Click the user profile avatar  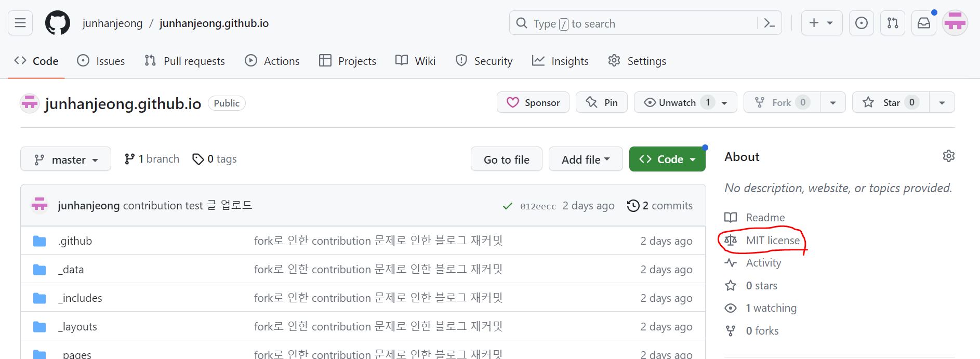(x=955, y=23)
